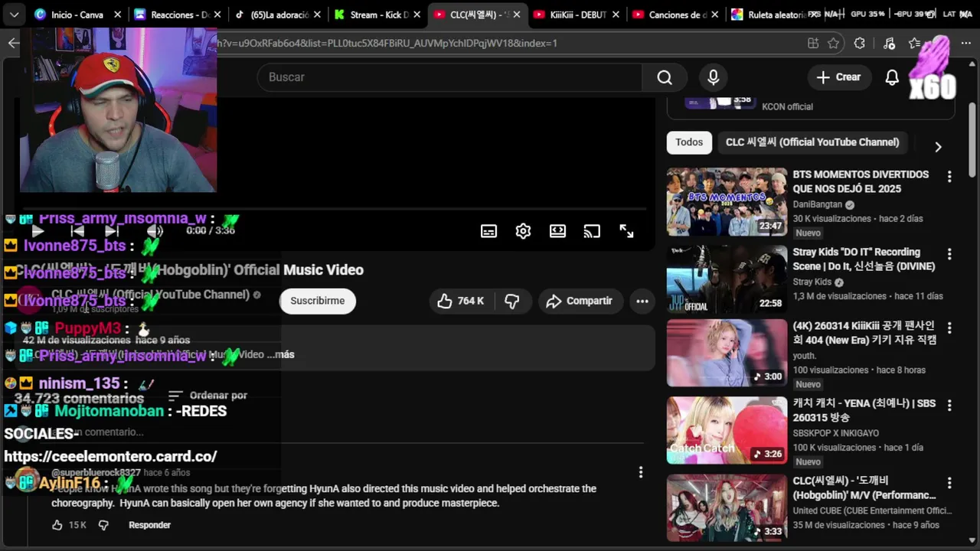The height and width of the screenshot is (551, 980).
Task: Open the browser tab actions menu chevron
Action: tap(13, 15)
